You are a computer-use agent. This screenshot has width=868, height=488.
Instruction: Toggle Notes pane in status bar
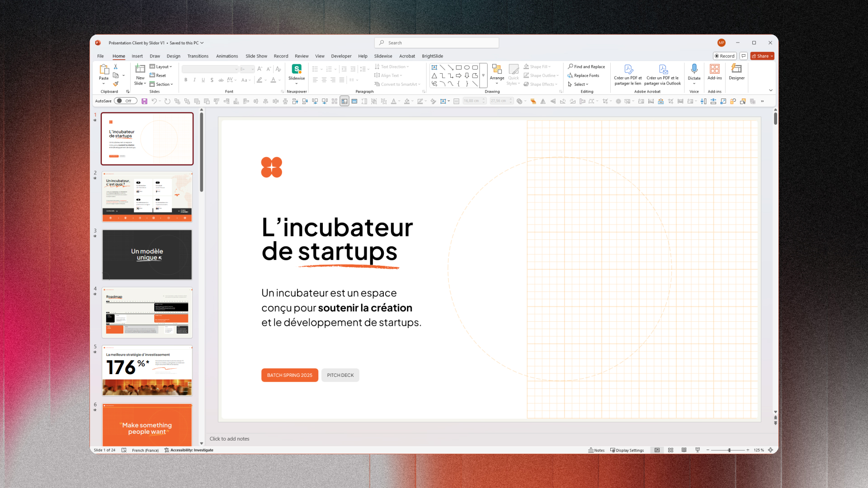pyautogui.click(x=596, y=450)
